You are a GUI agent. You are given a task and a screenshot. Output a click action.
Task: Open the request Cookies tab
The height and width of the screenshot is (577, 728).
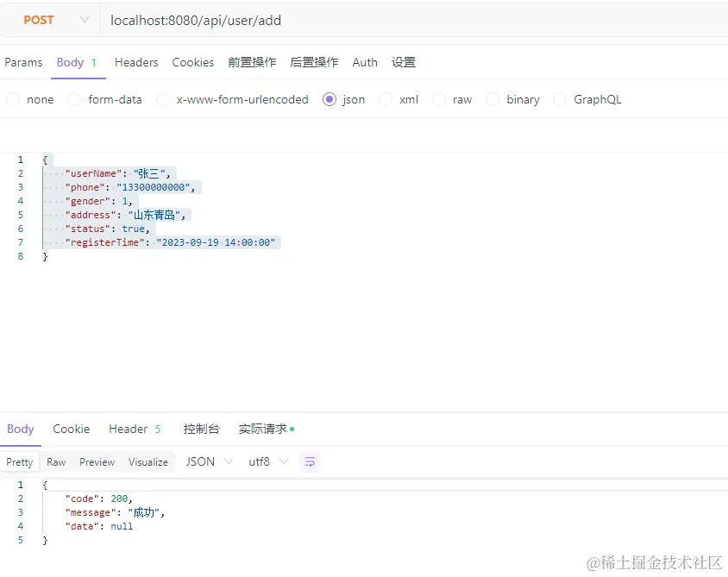click(192, 62)
